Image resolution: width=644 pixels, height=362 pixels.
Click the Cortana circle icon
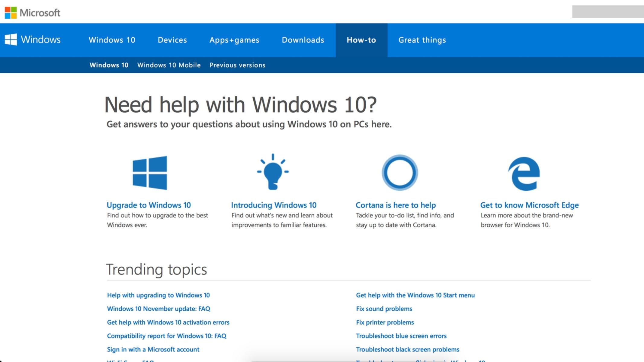(x=400, y=173)
